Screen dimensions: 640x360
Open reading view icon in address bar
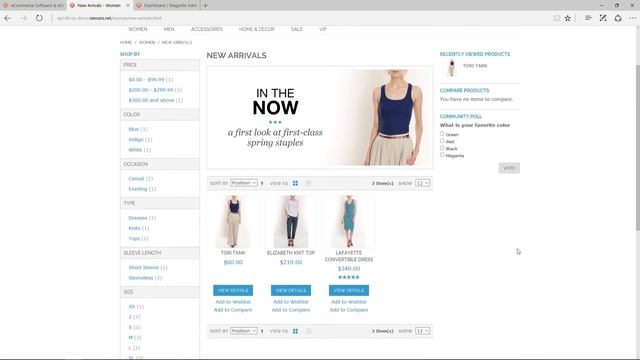click(x=557, y=18)
